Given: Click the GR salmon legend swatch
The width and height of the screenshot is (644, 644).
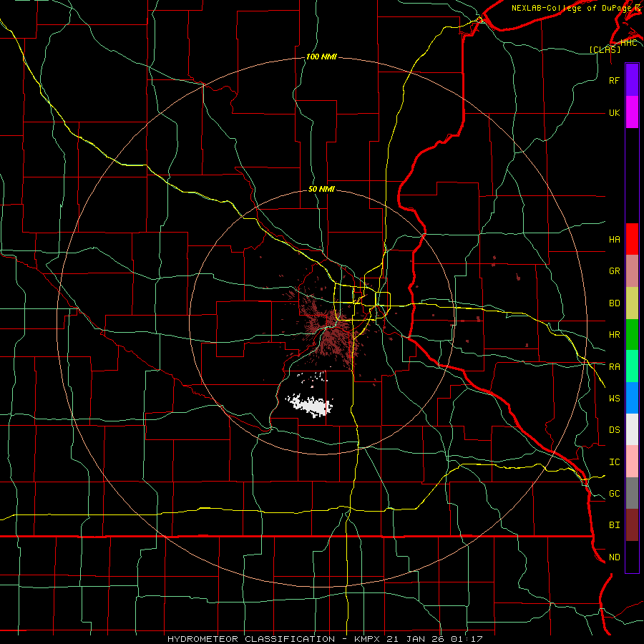Looking at the screenshot, I should (x=632, y=271).
